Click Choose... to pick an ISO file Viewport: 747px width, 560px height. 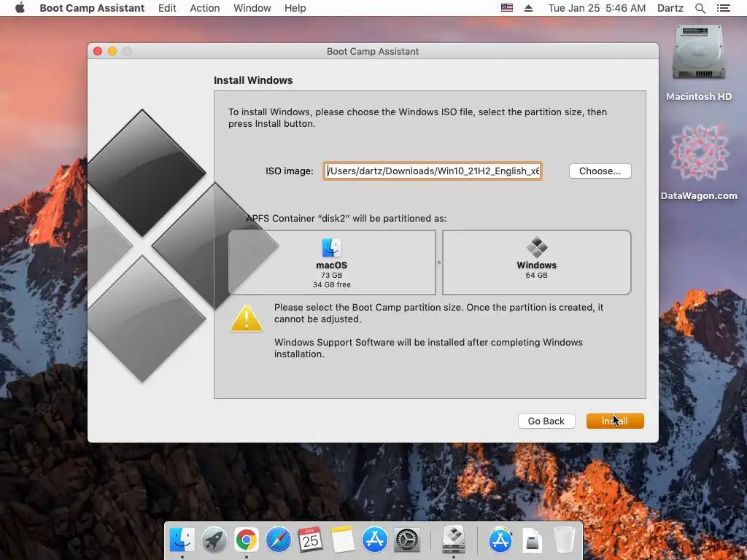click(x=600, y=171)
